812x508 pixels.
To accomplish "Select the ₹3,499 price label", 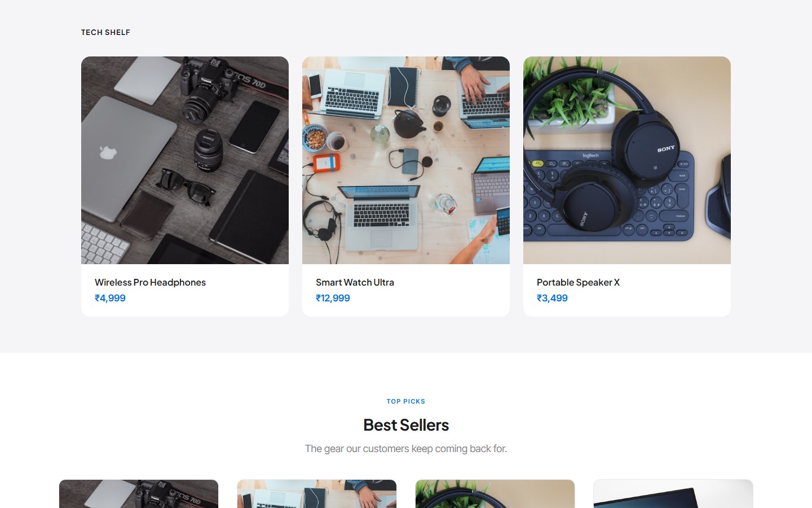I will 552,298.
